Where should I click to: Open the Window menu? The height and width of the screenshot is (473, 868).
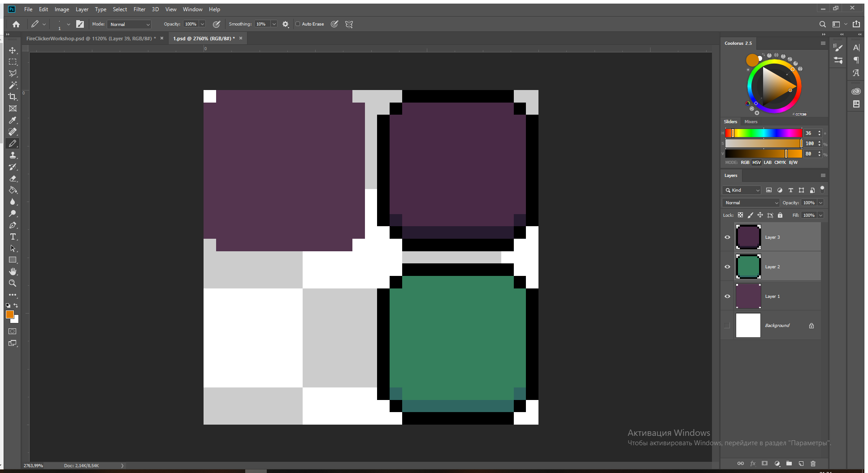coord(193,9)
